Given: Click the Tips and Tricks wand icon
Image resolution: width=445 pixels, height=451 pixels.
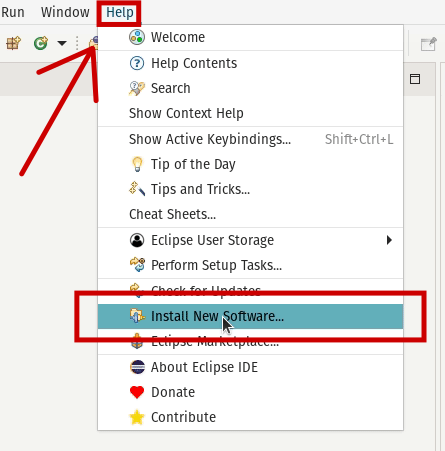Looking at the screenshot, I should (x=137, y=189).
